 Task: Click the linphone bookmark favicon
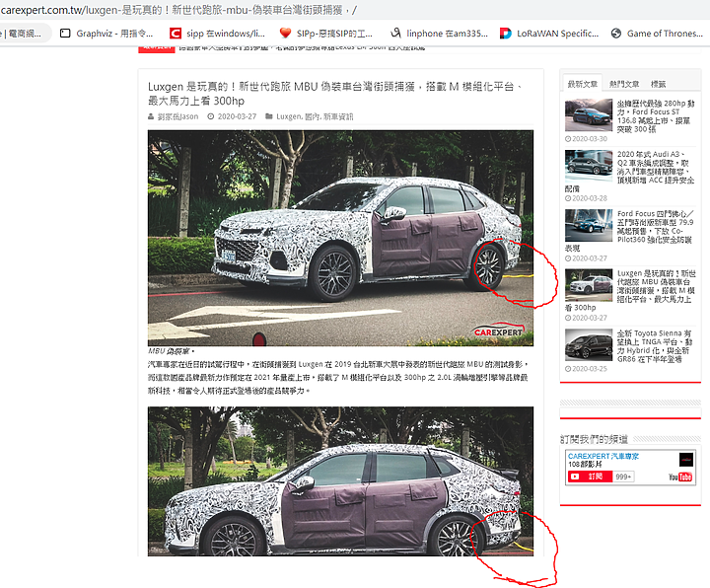(x=395, y=33)
